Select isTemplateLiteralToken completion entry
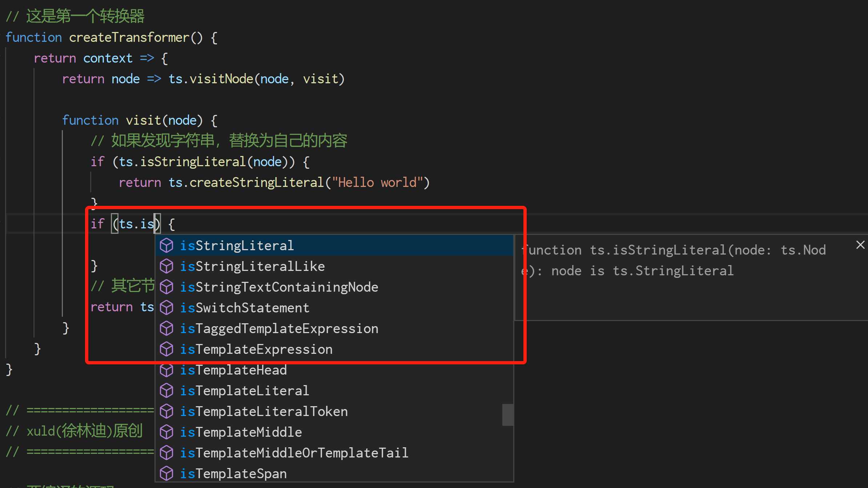868x488 pixels. tap(334, 411)
